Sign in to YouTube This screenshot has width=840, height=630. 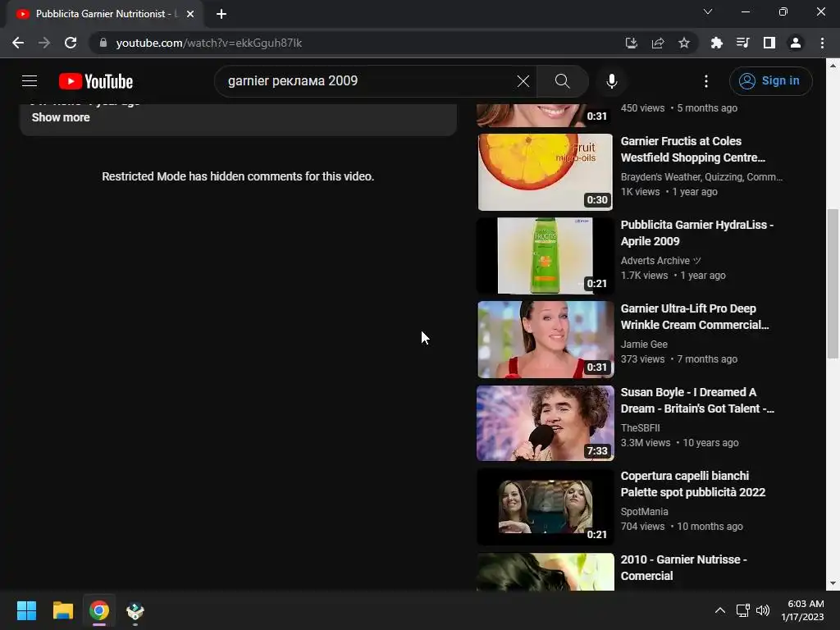[770, 81]
